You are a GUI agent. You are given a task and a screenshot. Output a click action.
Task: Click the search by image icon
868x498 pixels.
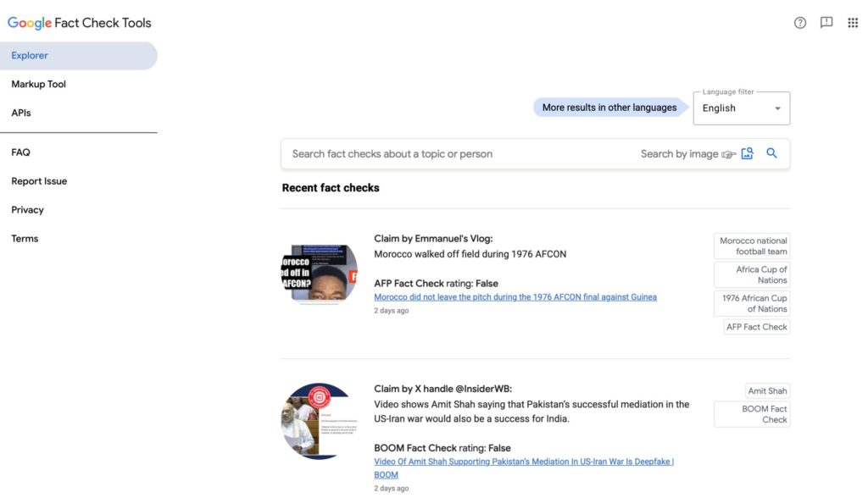(747, 153)
